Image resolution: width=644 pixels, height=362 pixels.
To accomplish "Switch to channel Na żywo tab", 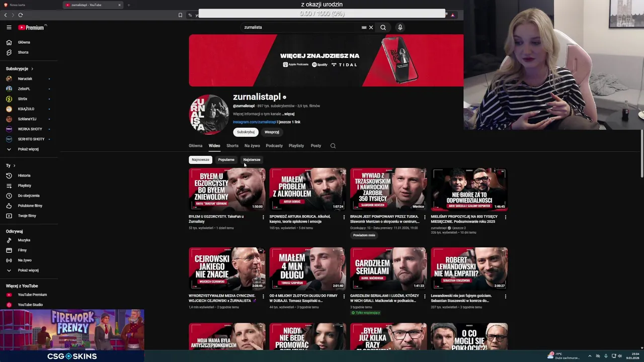I will click(x=252, y=146).
